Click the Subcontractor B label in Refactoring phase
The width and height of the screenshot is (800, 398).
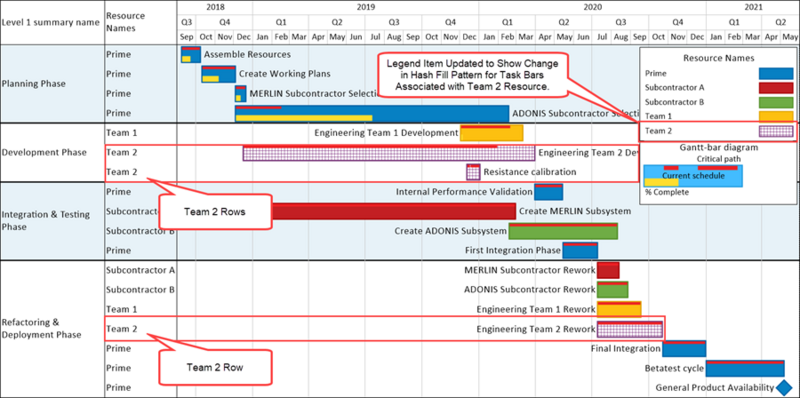click(140, 289)
